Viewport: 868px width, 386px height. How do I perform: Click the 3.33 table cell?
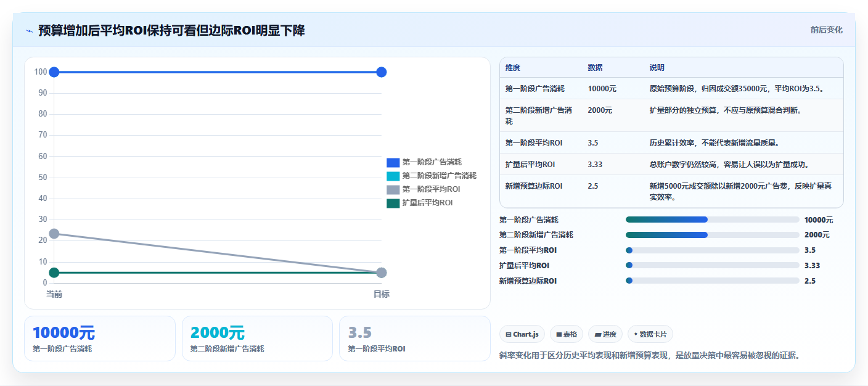[x=596, y=164]
